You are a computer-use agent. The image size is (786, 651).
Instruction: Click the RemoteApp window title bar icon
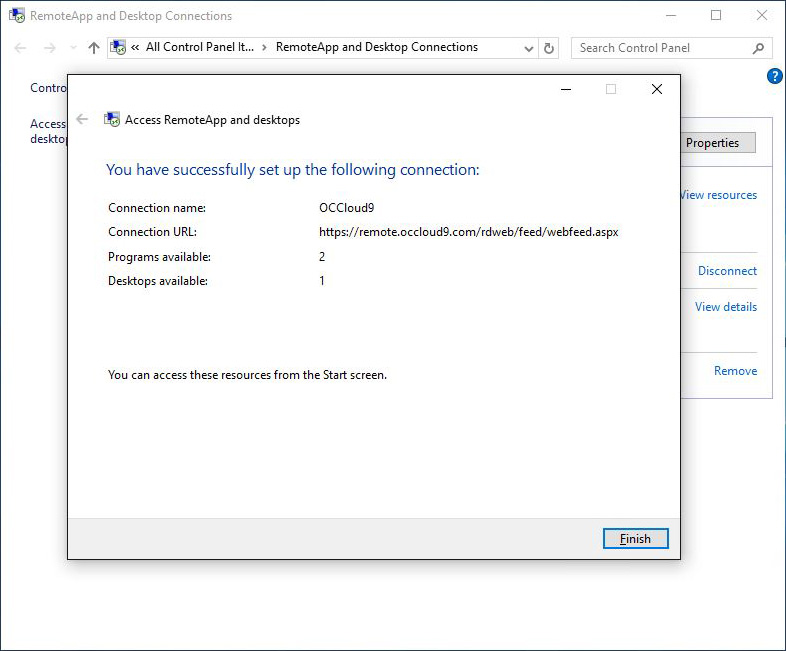click(x=17, y=16)
